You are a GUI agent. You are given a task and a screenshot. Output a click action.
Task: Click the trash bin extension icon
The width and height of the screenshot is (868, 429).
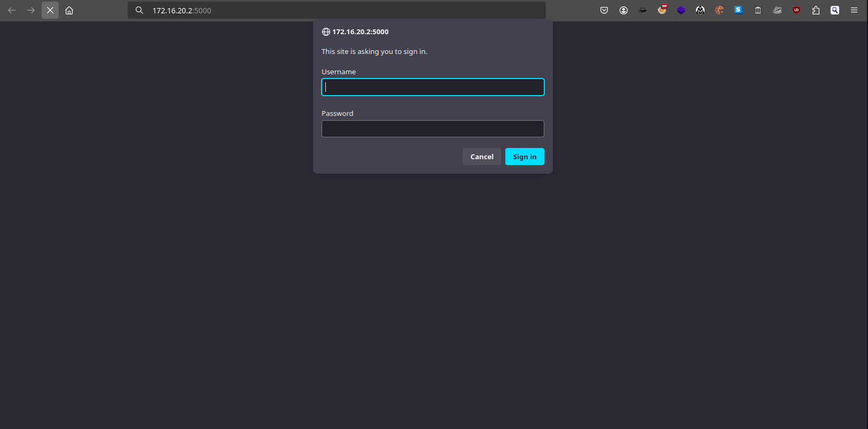758,10
